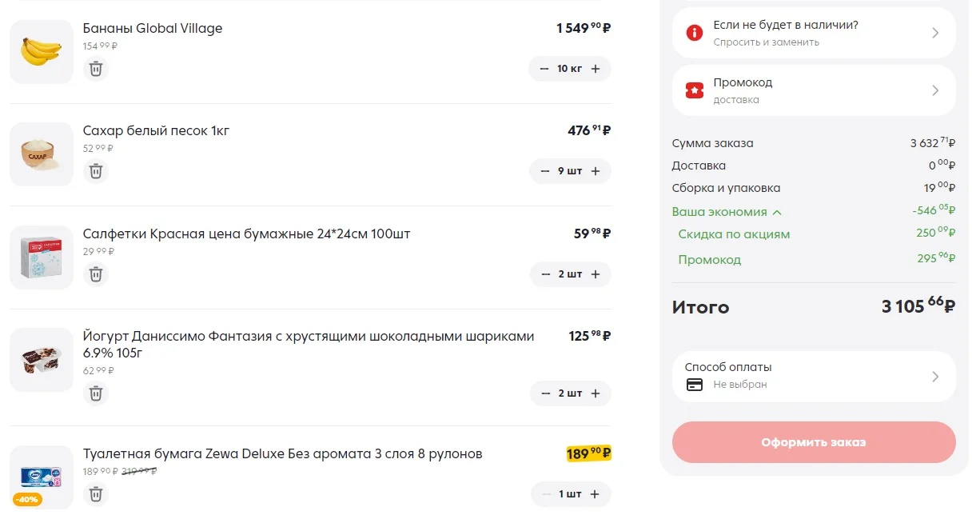Increase Zewa Deluxe quantity with plus
The image size is (980, 523).
point(595,494)
